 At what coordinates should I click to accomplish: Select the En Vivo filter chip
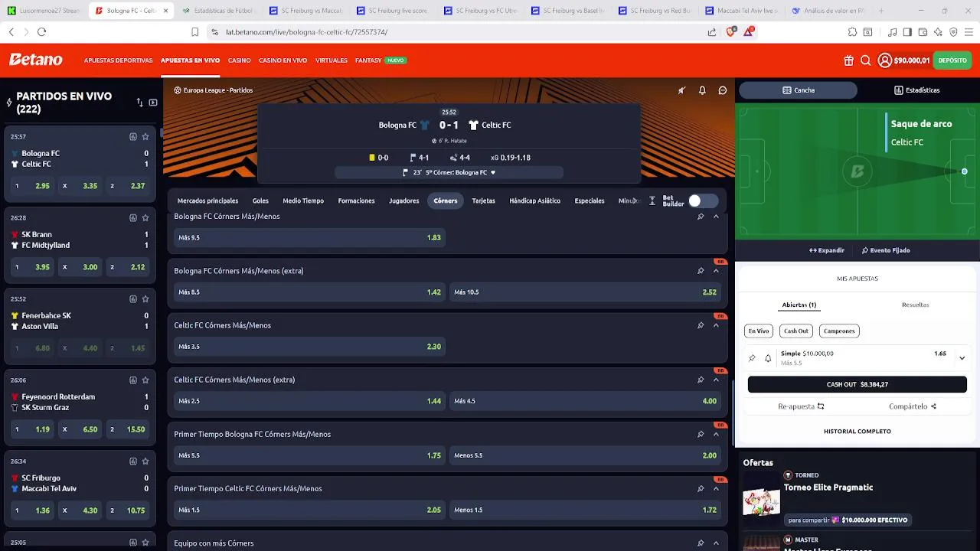[759, 331]
